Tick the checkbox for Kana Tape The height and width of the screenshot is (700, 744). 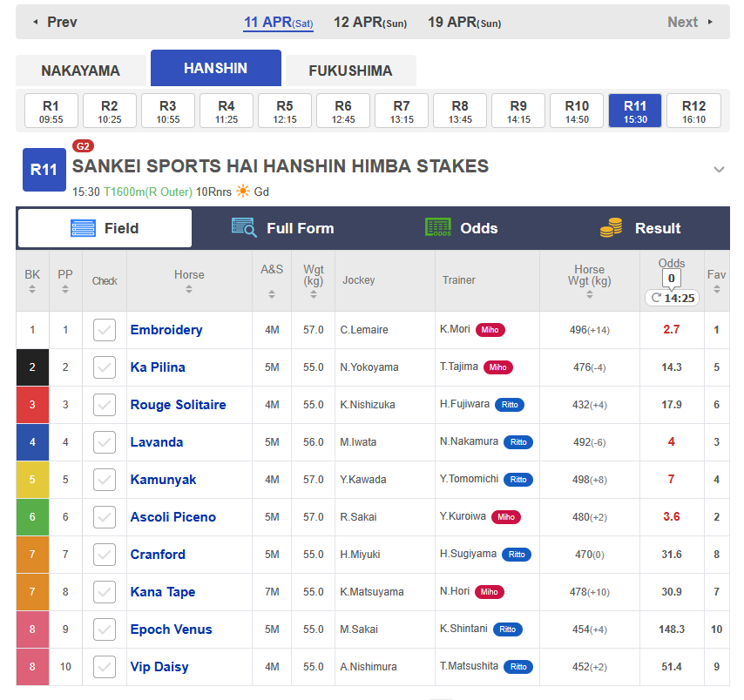[x=105, y=592]
